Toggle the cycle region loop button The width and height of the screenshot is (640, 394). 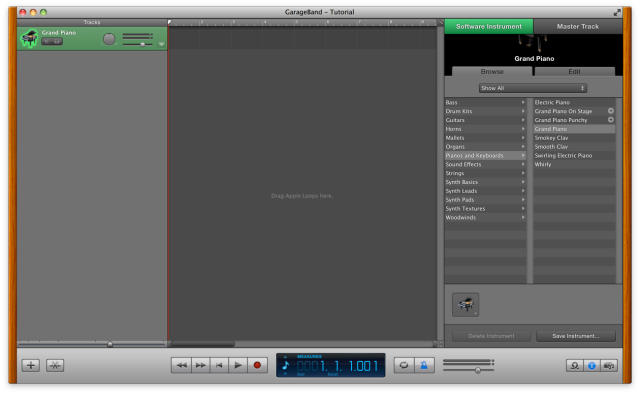(404, 365)
